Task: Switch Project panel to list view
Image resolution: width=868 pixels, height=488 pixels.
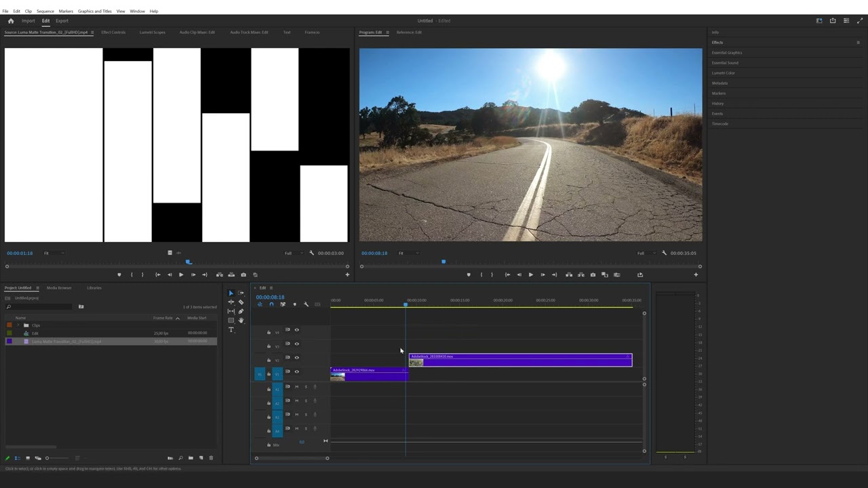Action: click(18, 458)
